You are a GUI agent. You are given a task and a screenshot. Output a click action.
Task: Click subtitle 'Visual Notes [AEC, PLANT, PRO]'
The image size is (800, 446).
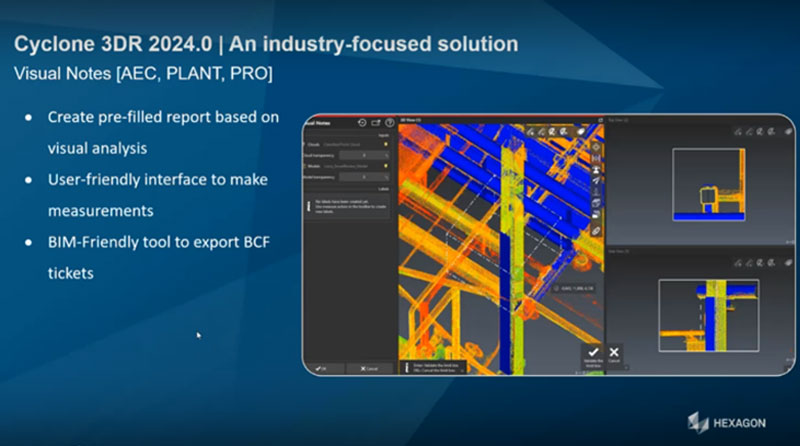[x=143, y=73]
